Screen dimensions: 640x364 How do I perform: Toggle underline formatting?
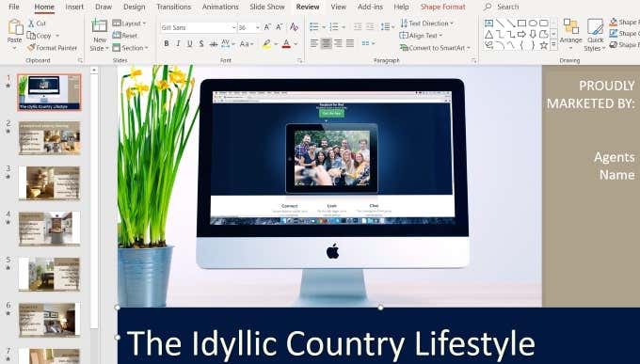click(x=189, y=43)
